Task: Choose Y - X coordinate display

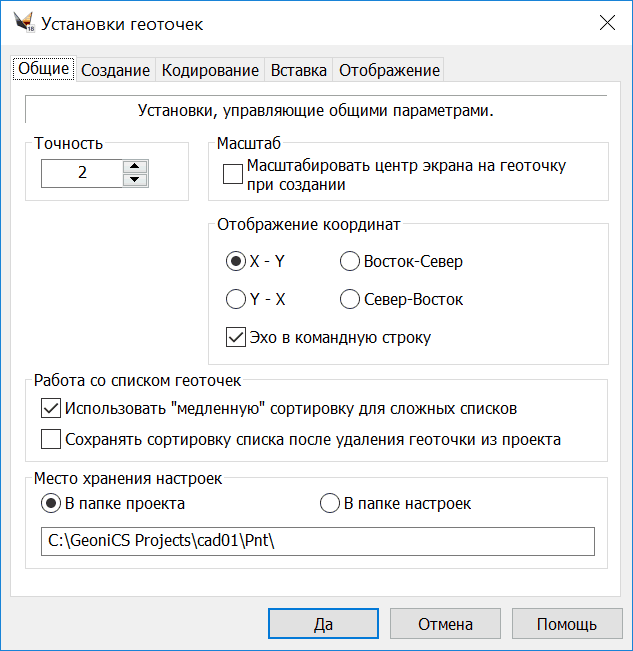Action: coord(236,299)
